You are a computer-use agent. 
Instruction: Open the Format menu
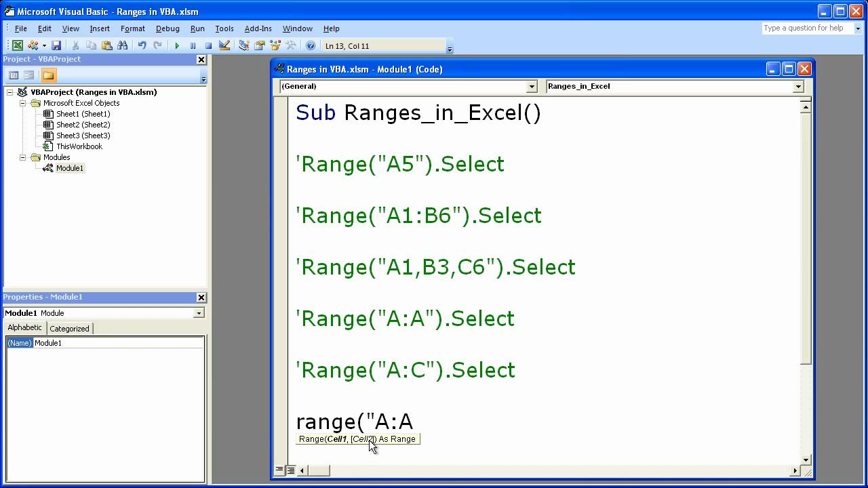point(133,28)
